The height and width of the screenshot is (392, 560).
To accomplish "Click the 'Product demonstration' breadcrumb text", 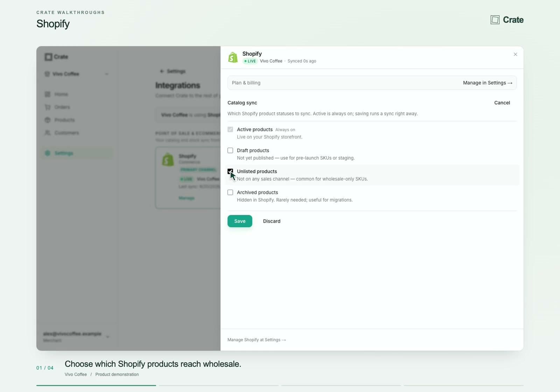I will pyautogui.click(x=117, y=374).
